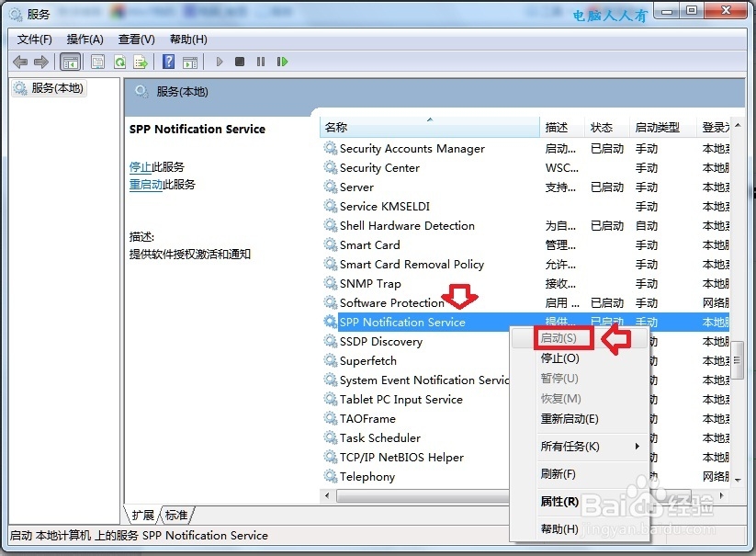756x556 pixels.
Task: Click the Start Service toolbar icon
Action: click(x=220, y=61)
